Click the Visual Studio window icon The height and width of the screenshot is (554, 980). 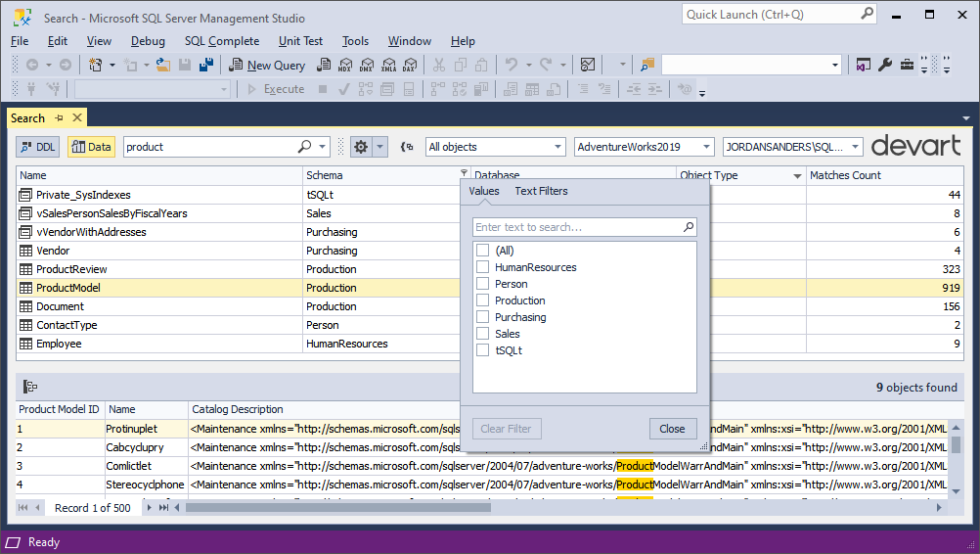pyautogui.click(x=864, y=65)
